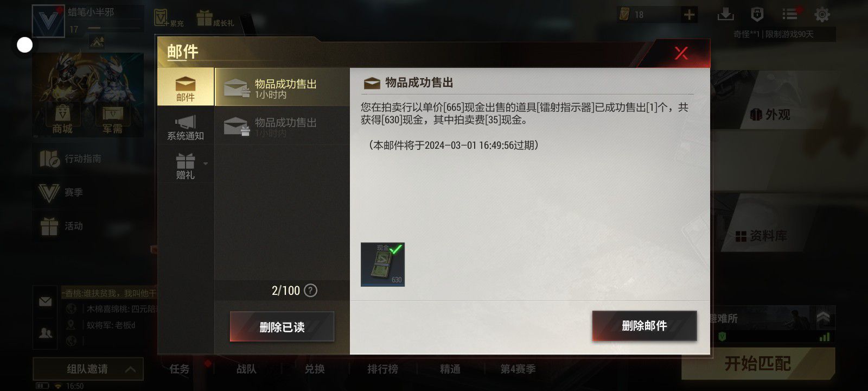Add currency with the plus button

(689, 15)
